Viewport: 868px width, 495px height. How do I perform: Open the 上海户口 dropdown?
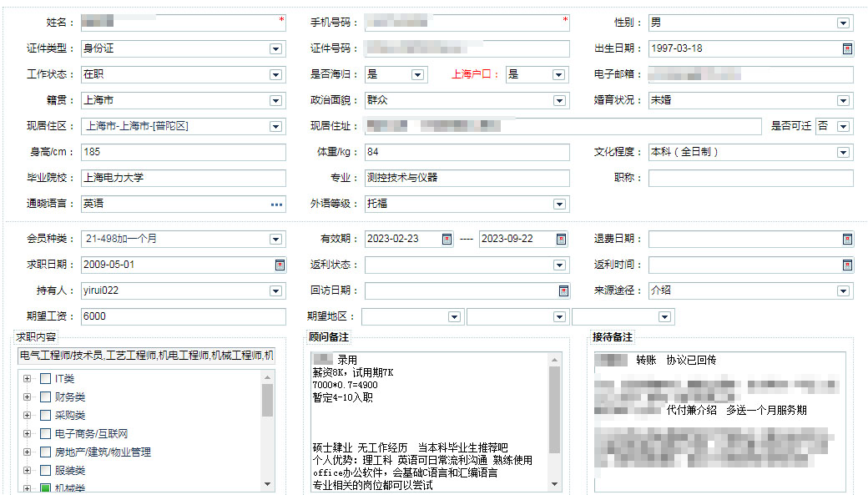(x=558, y=75)
